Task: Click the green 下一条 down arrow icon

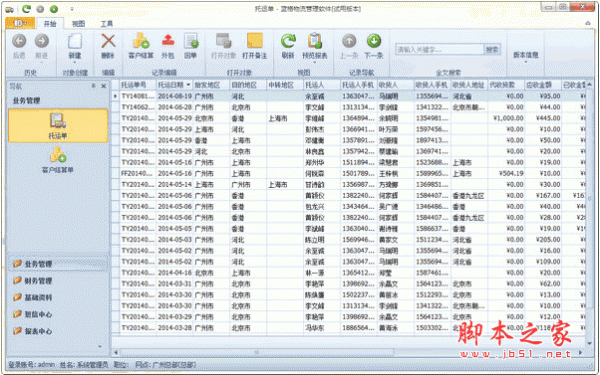Action: [374, 41]
